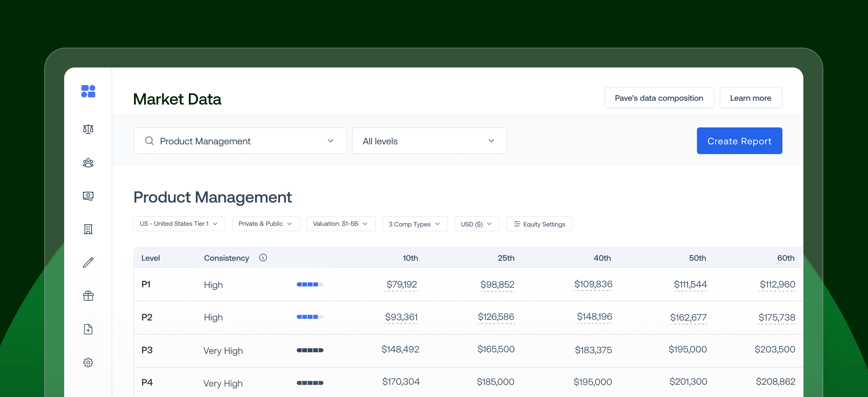This screenshot has width=868, height=397.
Task: Open the settings gear sidebar icon
Action: coord(88,363)
